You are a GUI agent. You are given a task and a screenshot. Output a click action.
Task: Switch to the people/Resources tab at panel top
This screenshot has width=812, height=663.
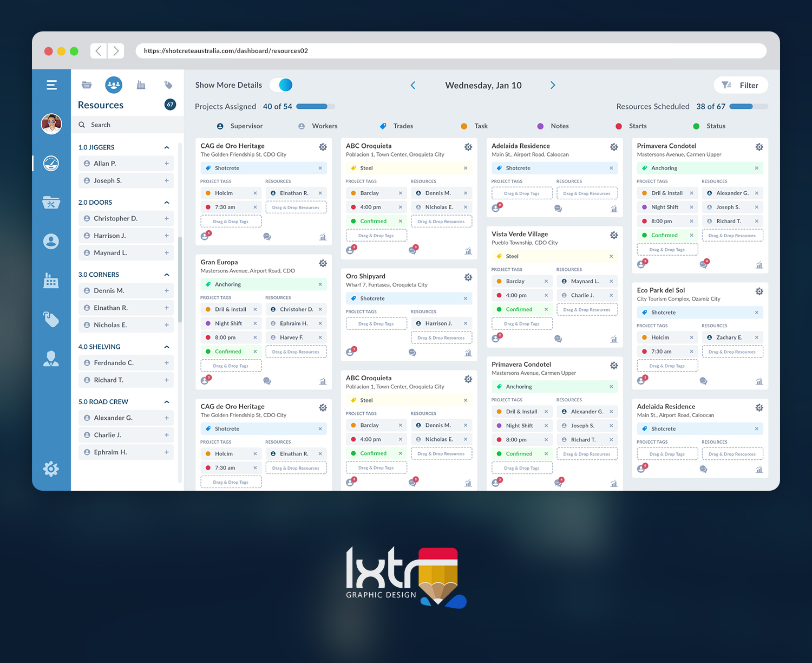113,84
